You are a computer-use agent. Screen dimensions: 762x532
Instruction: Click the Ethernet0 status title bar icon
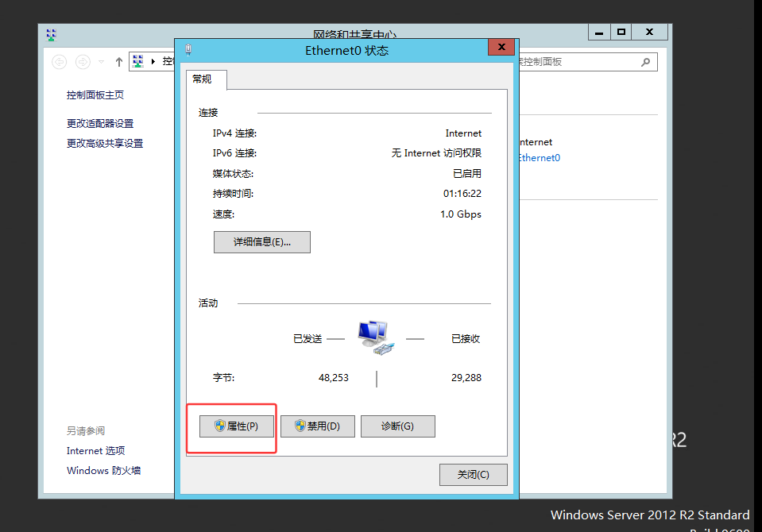[188, 49]
